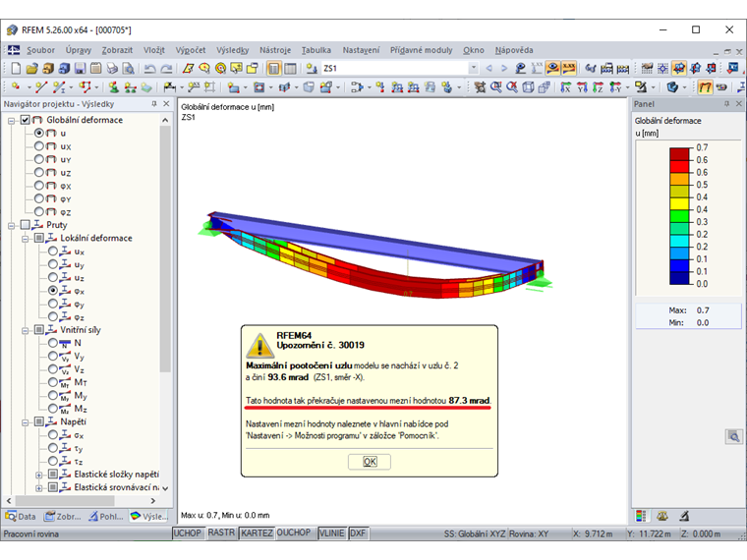Save the model with the floppy icon
Screen dimensions: 747x560
coord(80,68)
